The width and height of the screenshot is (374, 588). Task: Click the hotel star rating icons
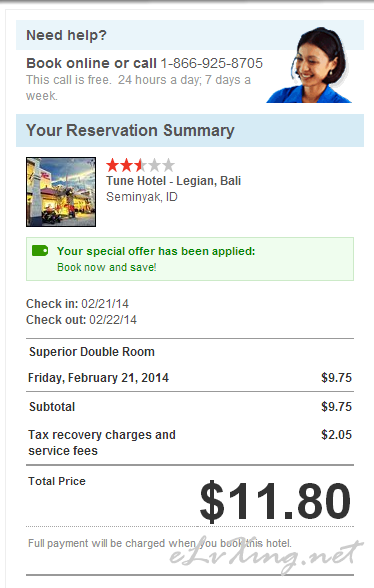click(140, 165)
